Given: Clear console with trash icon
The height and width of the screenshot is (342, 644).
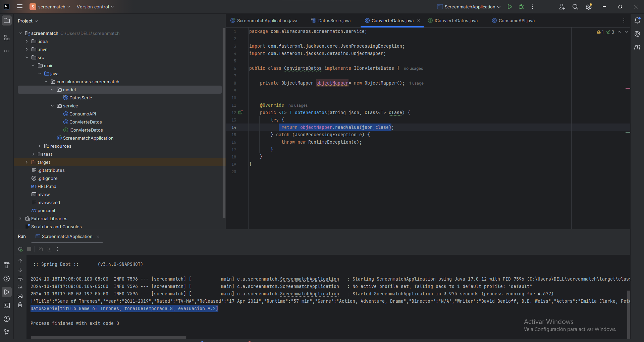Looking at the screenshot, I should 20,305.
